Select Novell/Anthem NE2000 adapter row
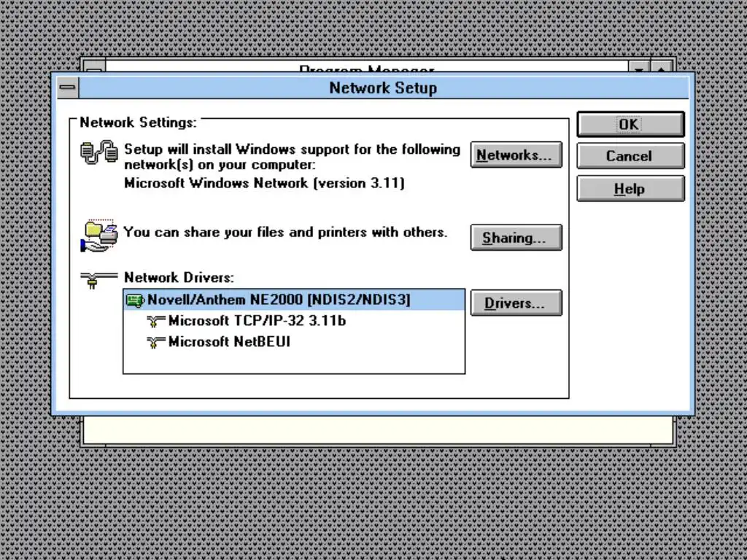This screenshot has height=560, width=747. (294, 300)
